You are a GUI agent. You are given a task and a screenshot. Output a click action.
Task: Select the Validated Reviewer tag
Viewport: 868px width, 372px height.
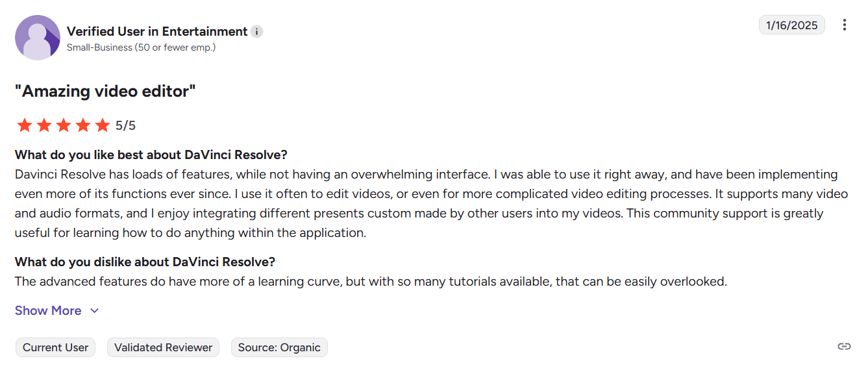[x=163, y=347]
